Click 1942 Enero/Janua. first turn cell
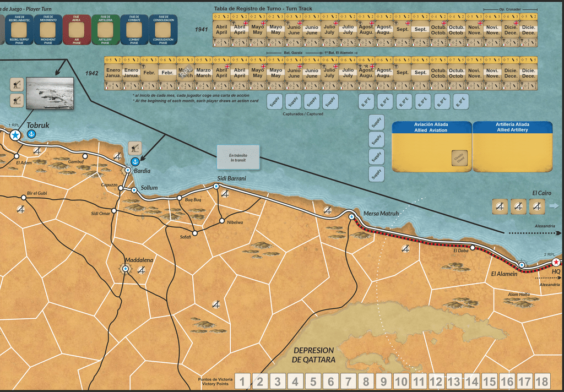 (113, 73)
